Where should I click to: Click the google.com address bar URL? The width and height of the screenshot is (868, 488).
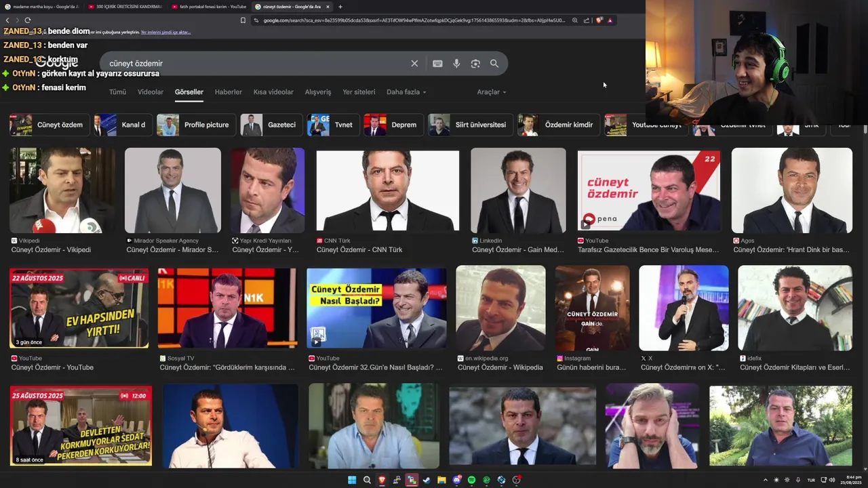pyautogui.click(x=414, y=20)
